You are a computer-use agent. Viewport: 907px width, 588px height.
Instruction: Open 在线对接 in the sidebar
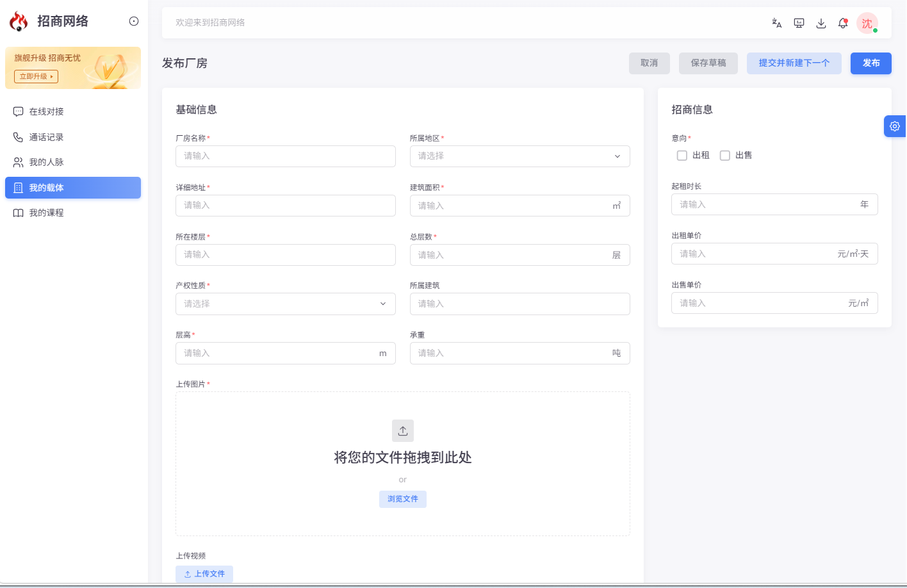pos(73,111)
